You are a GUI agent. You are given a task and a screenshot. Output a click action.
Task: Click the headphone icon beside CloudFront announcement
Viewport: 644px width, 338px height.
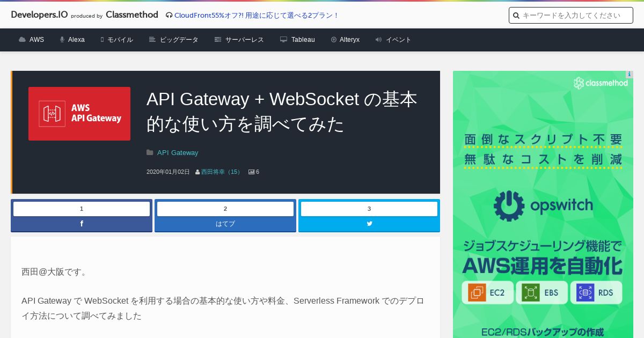(169, 16)
